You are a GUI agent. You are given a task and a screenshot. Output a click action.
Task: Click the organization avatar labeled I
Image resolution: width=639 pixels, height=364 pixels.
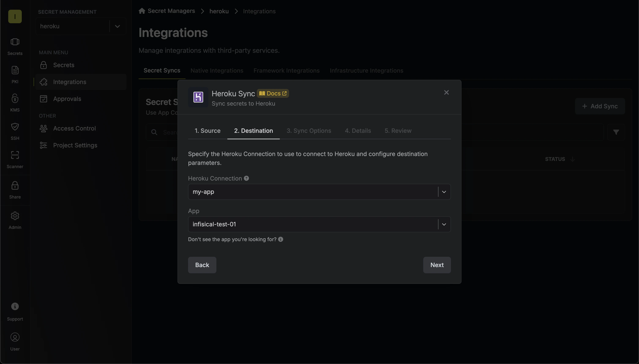(15, 16)
